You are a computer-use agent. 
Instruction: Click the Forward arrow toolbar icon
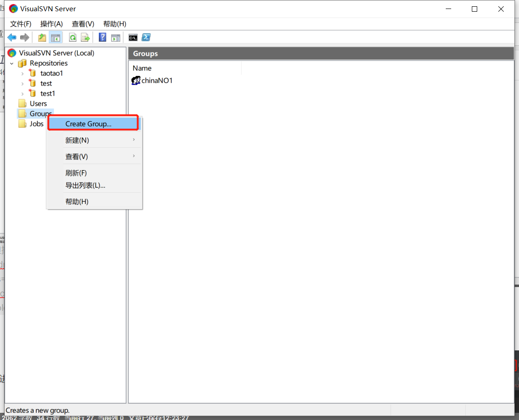tap(25, 38)
